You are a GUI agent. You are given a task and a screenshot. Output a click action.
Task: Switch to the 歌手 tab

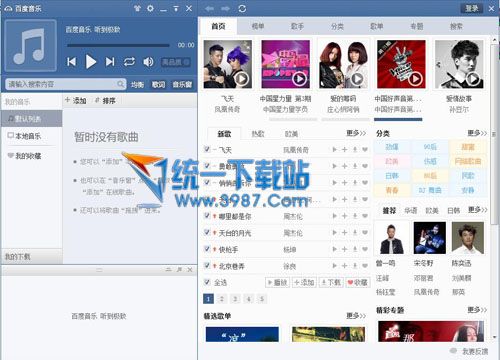coord(297,26)
